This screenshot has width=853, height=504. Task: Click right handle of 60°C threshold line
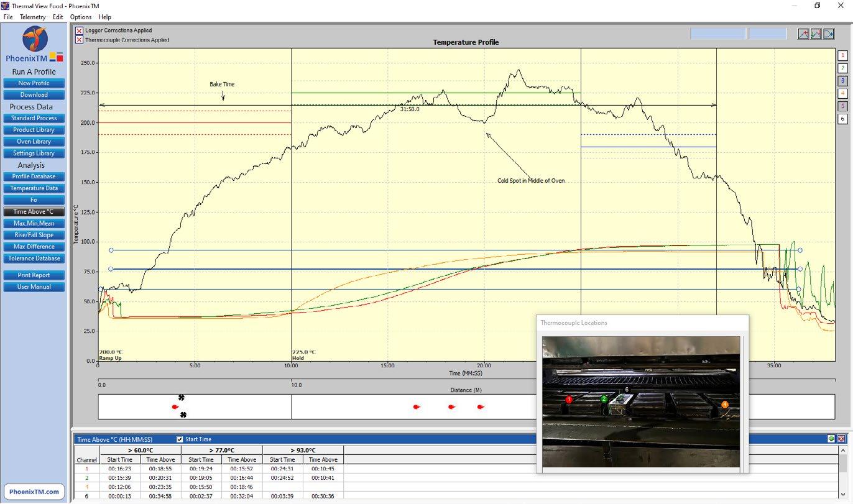800,289
